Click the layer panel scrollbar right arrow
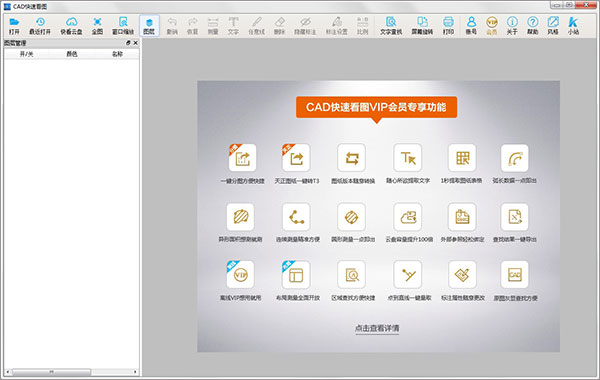This screenshot has width=600, height=380. coord(135,372)
